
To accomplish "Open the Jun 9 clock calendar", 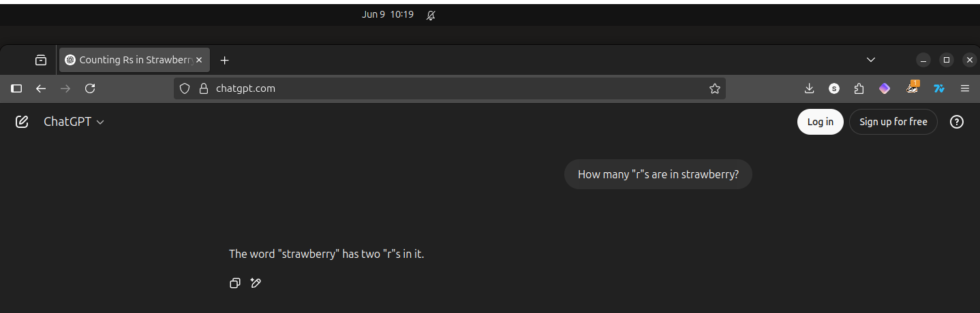I will (x=388, y=14).
